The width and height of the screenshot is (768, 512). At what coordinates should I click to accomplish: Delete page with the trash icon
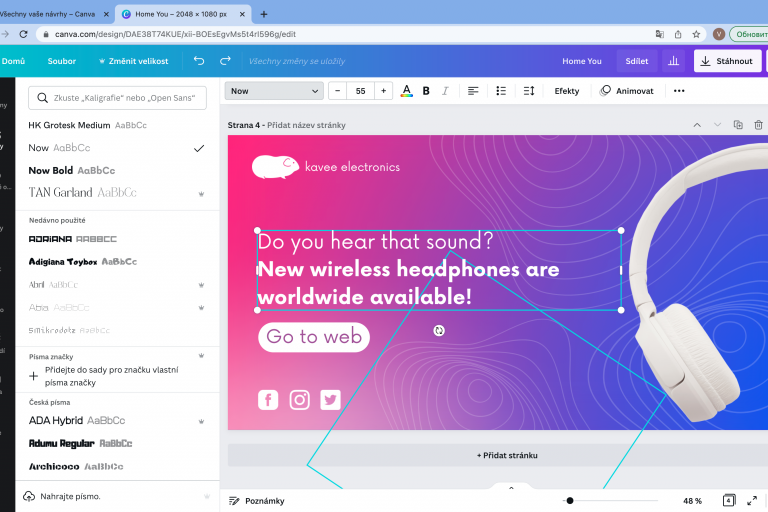pos(759,125)
